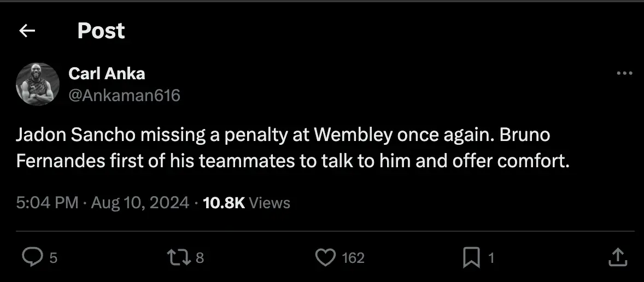Like the post with the heart icon

pos(326,257)
